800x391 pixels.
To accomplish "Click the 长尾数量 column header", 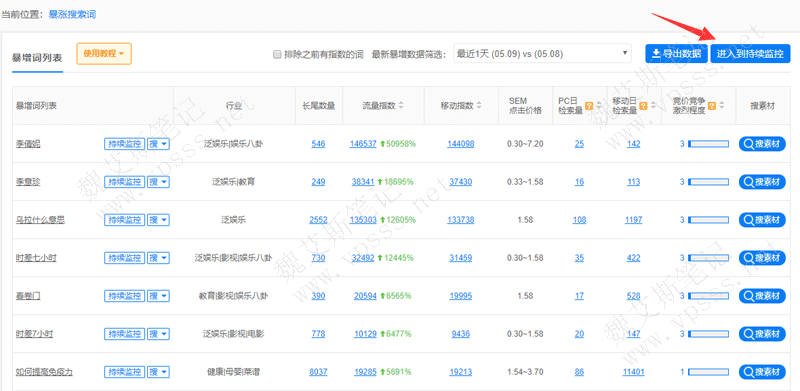I will coord(319,106).
